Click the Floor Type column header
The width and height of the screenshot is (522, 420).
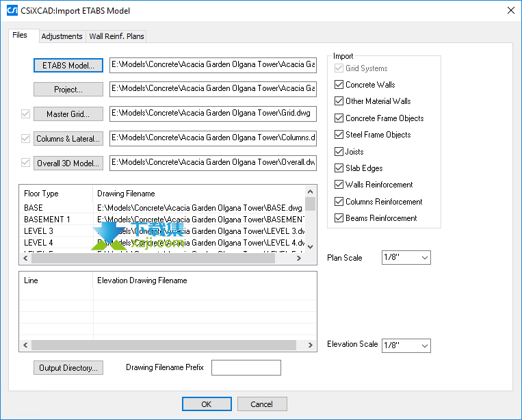pyautogui.click(x=56, y=194)
